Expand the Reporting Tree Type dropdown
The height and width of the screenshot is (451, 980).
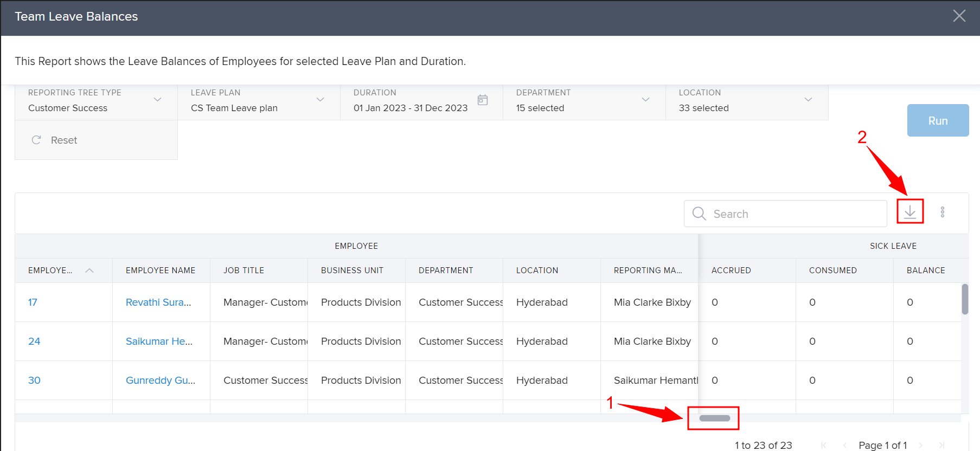click(157, 100)
